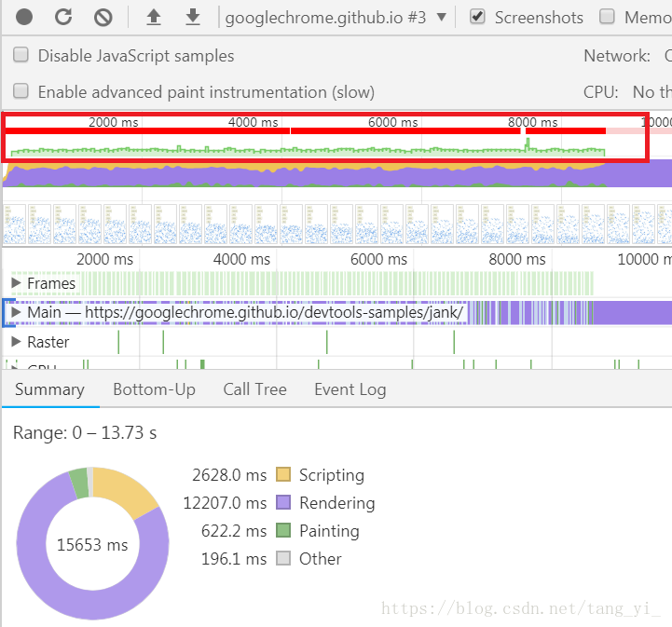Expand the Raster track
The height and width of the screenshot is (627, 672).
click(16, 341)
